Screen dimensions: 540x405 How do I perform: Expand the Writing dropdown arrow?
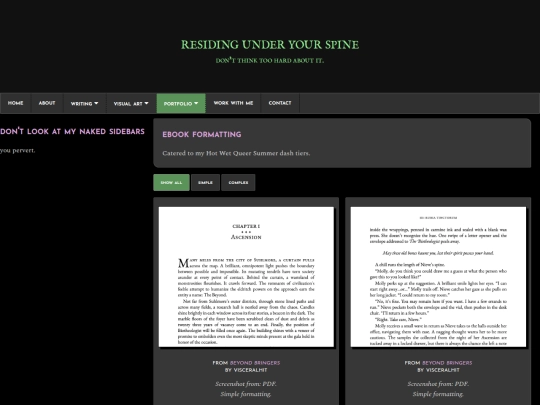tap(96, 103)
